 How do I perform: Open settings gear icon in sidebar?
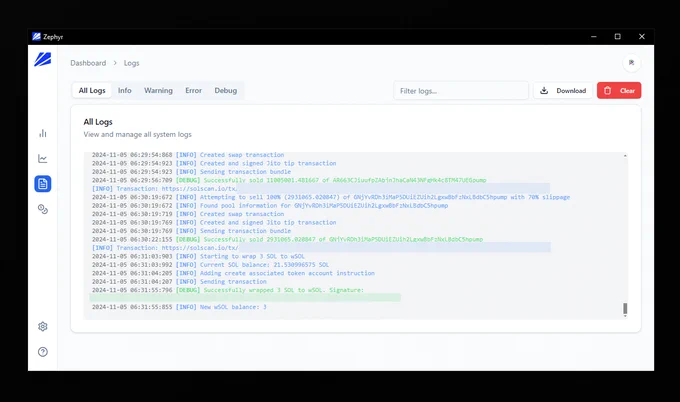(x=42, y=326)
